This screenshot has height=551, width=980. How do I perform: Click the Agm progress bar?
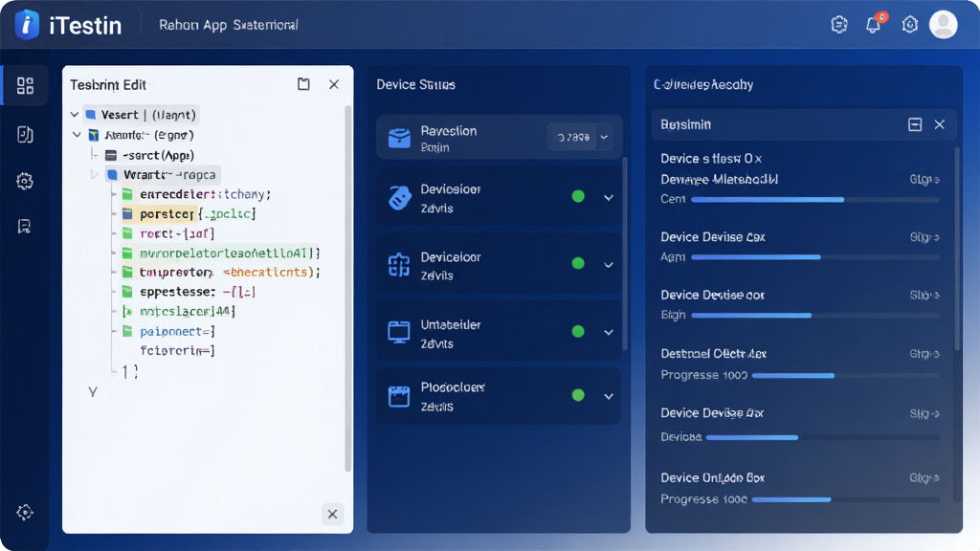coord(815,257)
